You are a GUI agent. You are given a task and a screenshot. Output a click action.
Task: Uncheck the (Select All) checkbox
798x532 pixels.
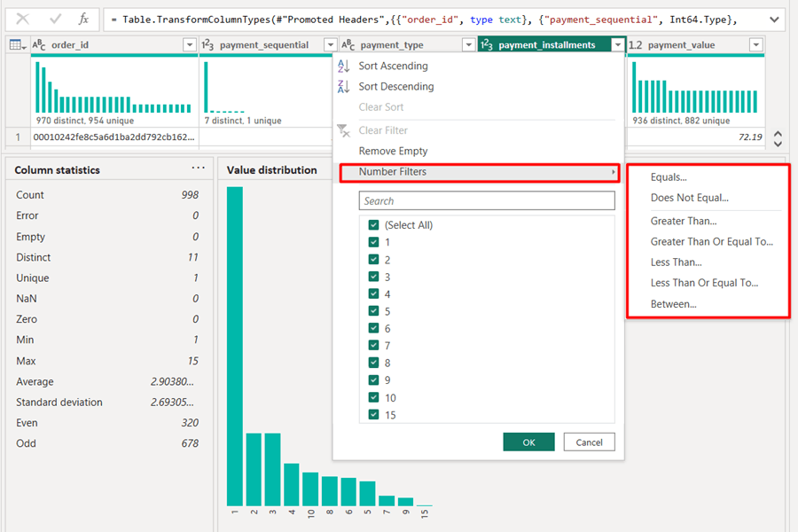pyautogui.click(x=373, y=225)
